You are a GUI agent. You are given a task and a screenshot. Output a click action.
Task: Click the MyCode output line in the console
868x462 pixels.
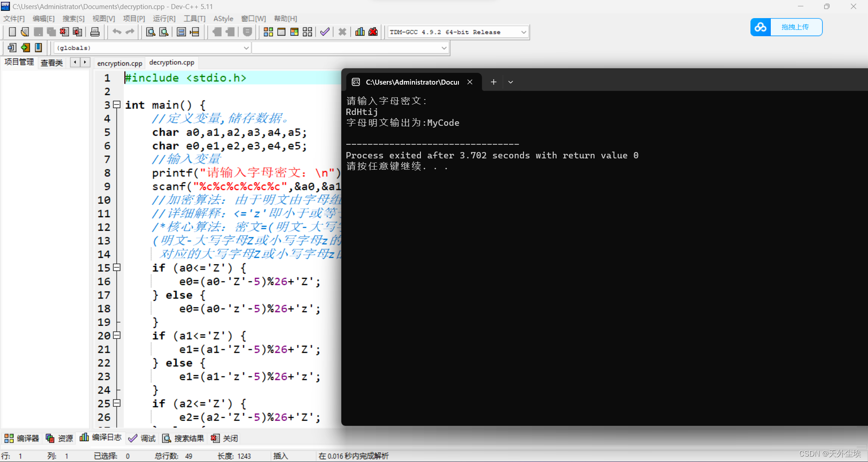pos(402,123)
